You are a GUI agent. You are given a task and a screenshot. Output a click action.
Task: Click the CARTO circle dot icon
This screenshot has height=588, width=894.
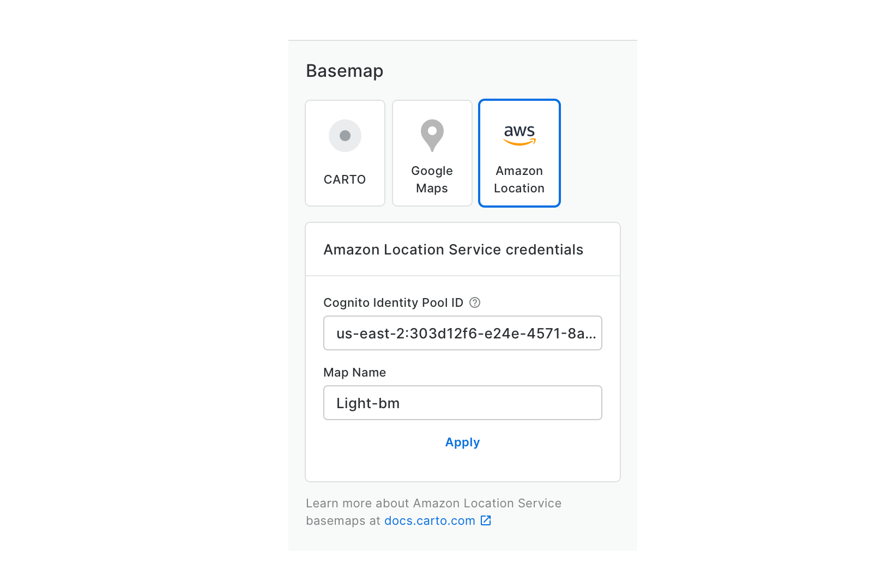click(345, 136)
